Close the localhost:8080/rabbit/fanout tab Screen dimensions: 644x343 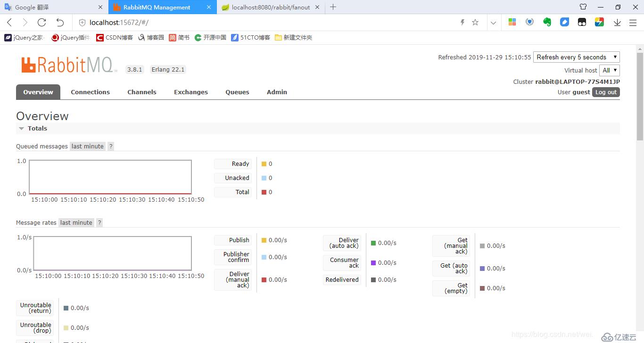click(x=317, y=7)
